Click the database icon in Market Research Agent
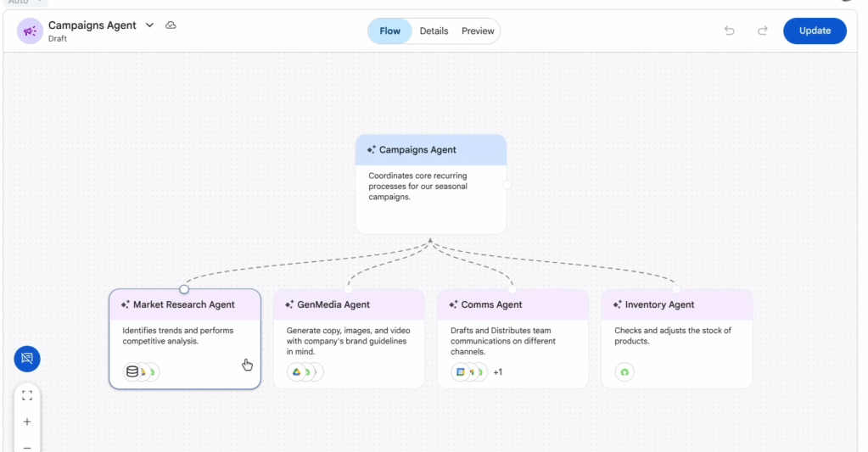868x452 pixels. click(132, 371)
